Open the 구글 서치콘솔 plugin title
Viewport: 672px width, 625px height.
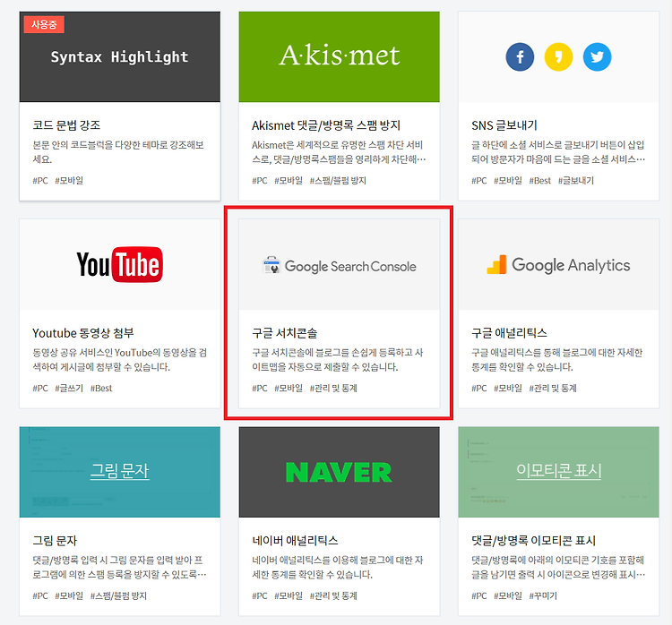pyautogui.click(x=285, y=333)
